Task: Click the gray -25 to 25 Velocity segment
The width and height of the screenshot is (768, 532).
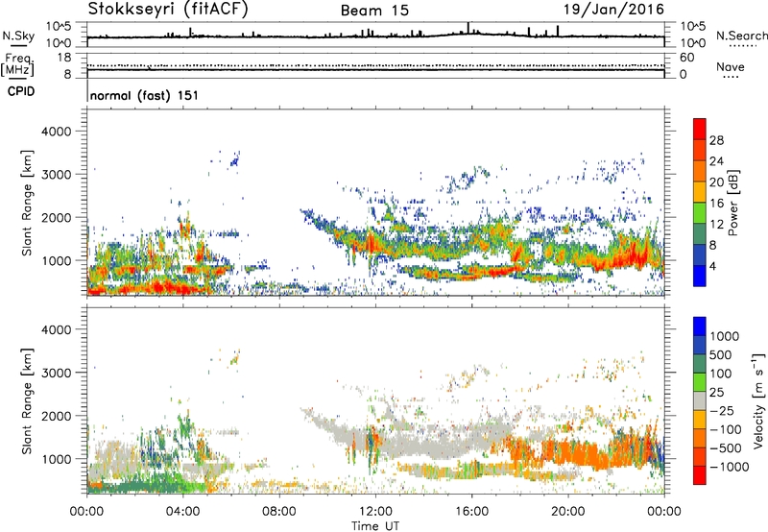Action: (x=700, y=400)
